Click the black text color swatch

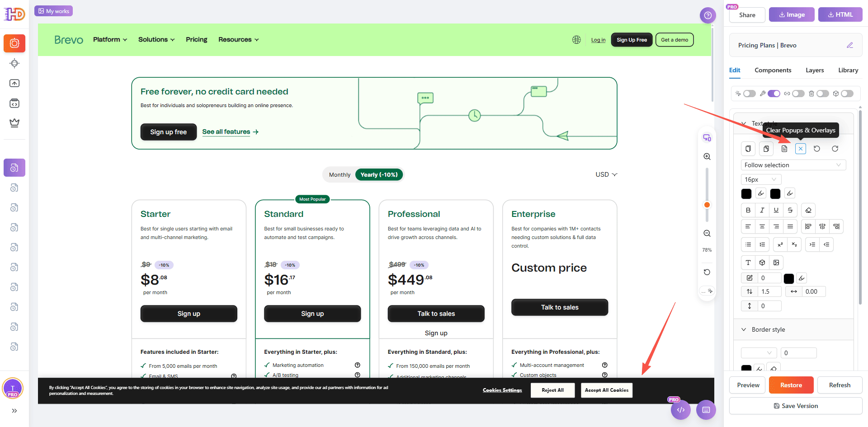(747, 193)
